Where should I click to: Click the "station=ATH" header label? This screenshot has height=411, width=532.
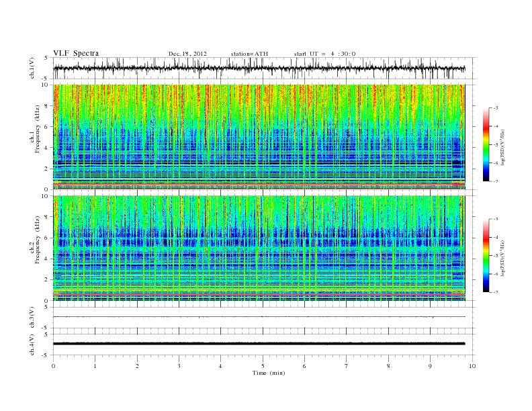[249, 54]
